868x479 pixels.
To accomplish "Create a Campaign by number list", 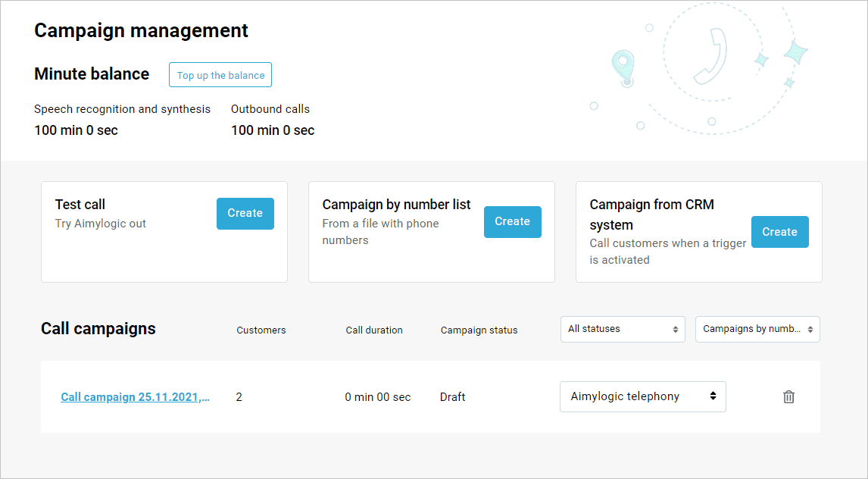I will 512,221.
